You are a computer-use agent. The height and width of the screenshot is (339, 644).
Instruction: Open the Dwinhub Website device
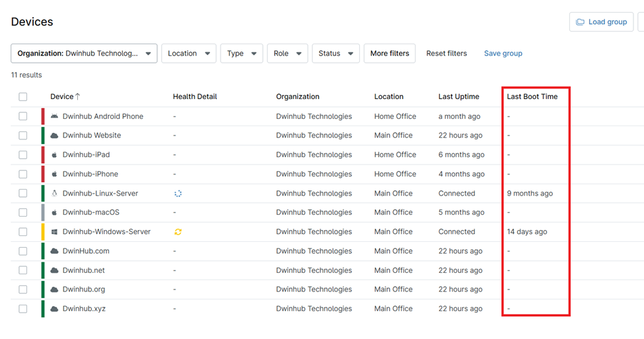click(x=92, y=135)
